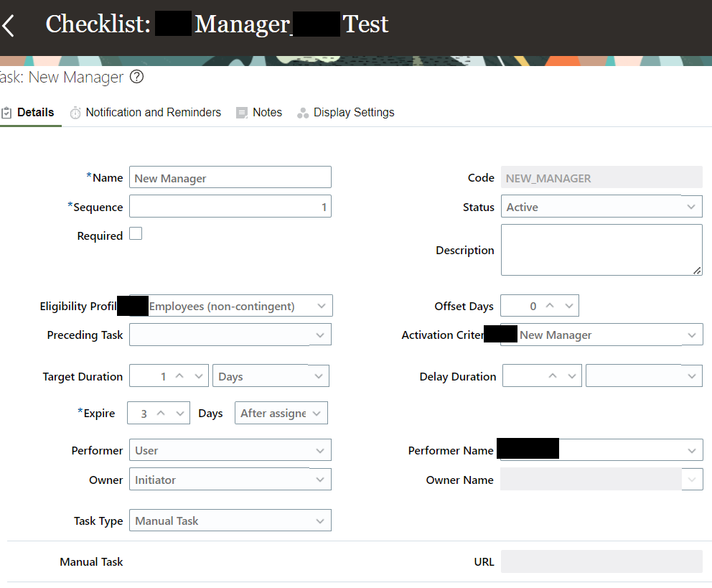The width and height of the screenshot is (712, 588).
Task: Click the Display Settings people icon
Action: pyautogui.click(x=303, y=112)
